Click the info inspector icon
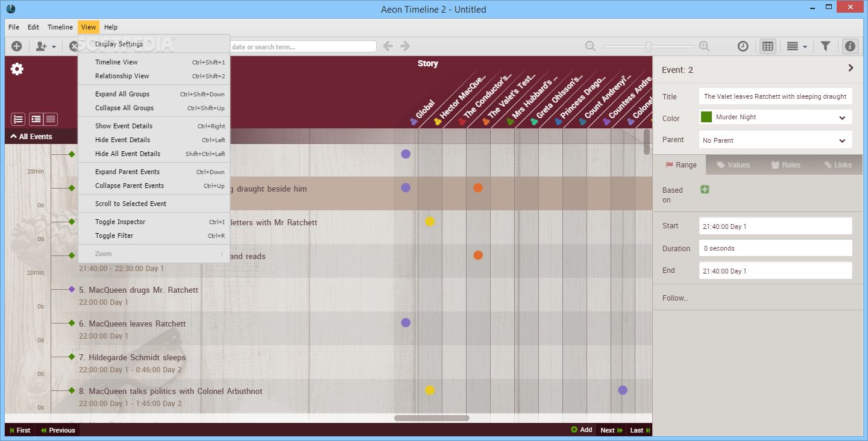This screenshot has width=868, height=441. (x=850, y=46)
